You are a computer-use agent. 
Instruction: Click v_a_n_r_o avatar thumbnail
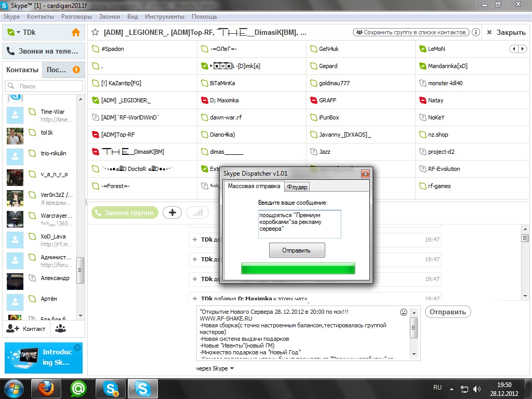coord(15,178)
